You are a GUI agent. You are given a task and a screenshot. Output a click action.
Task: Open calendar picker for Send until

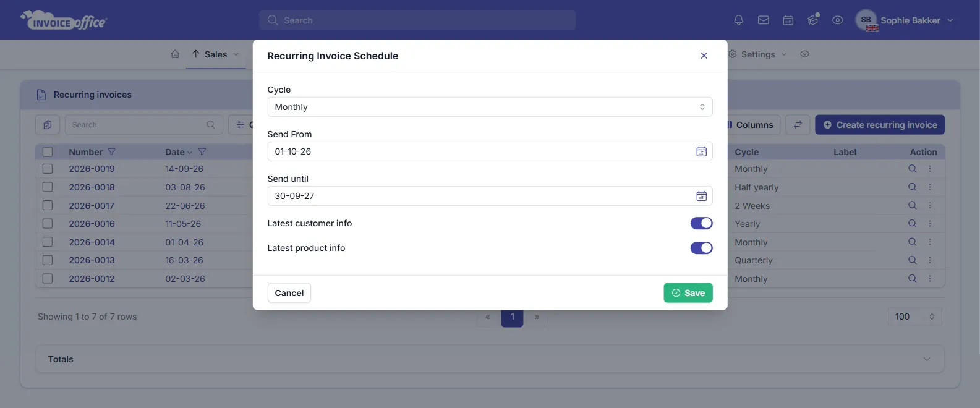coord(701,196)
